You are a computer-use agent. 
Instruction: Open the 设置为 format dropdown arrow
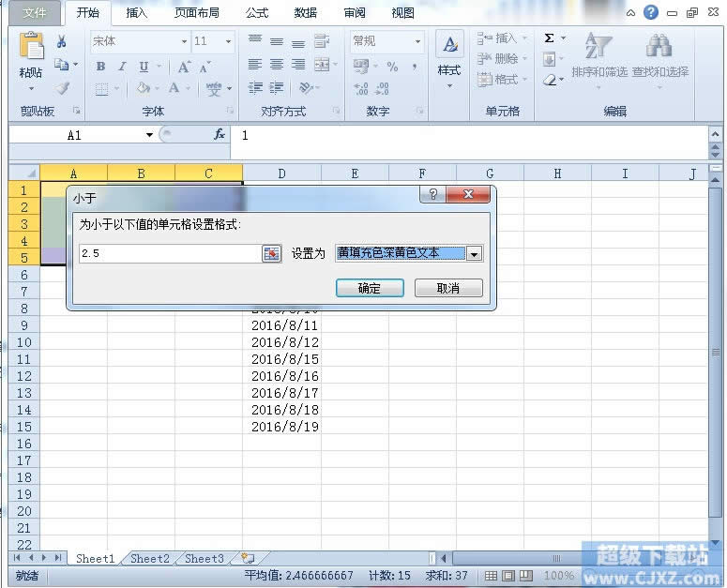(474, 253)
